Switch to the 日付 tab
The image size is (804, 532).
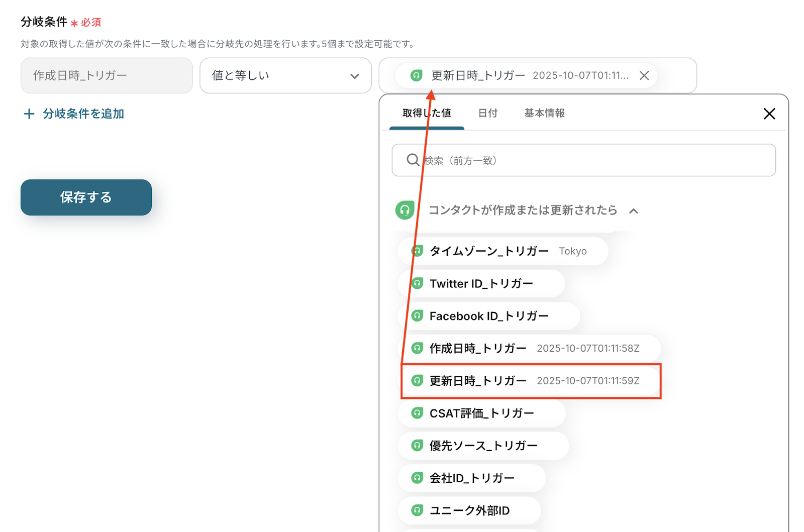coord(487,114)
